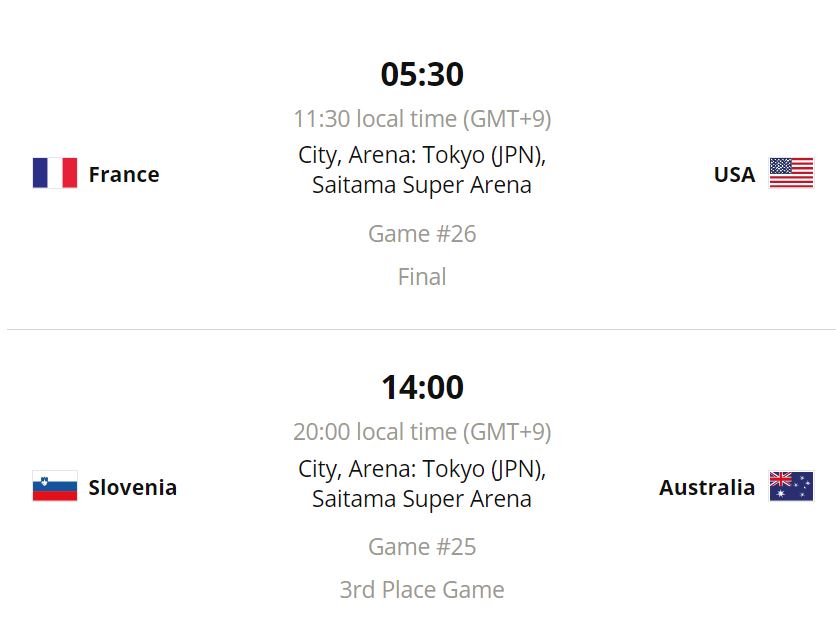Click Saitama Super Arena in Slovenia–Australia game
Viewport: 836px width, 631px height.
click(422, 499)
